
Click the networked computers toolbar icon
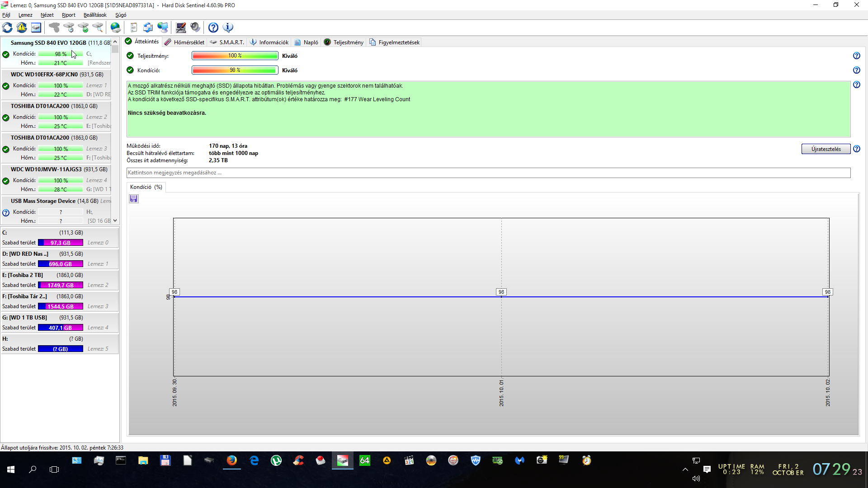[x=163, y=28]
